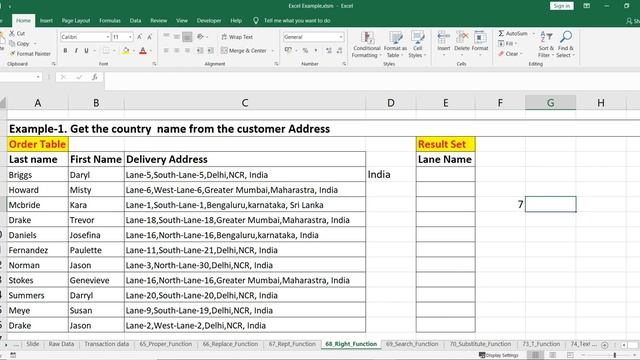
Task: Expand the AutoSum dropdown arrow
Action: coord(533,33)
